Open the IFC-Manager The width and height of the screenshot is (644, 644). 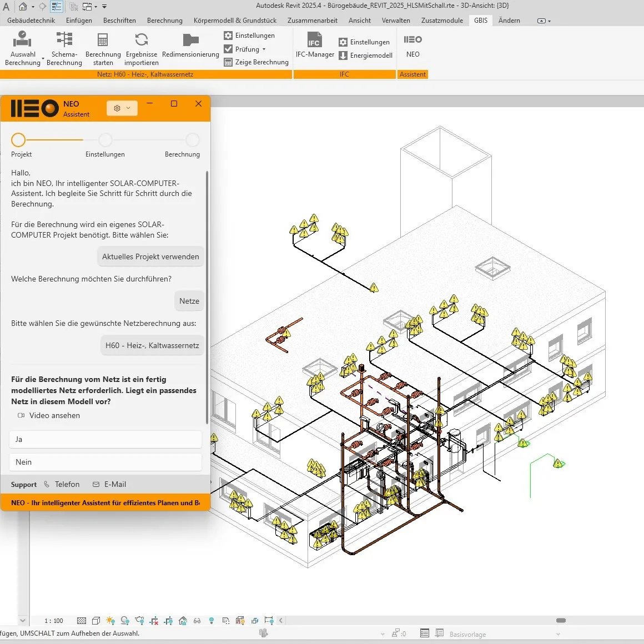(x=315, y=45)
